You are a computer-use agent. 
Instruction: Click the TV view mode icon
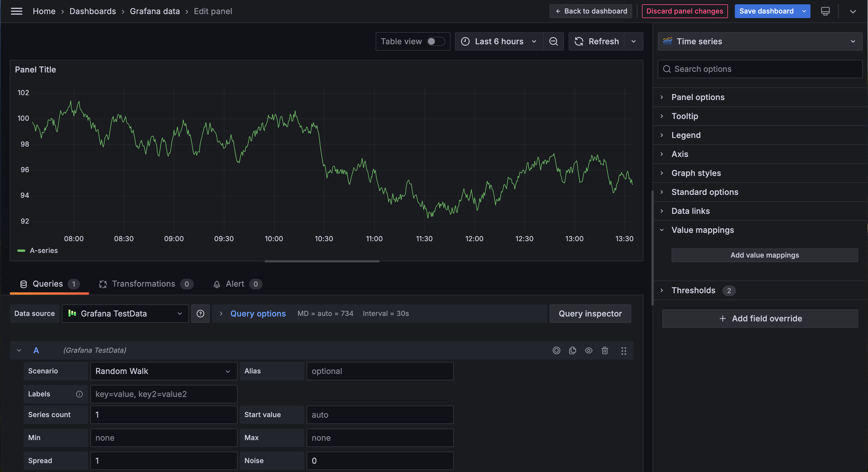(825, 11)
